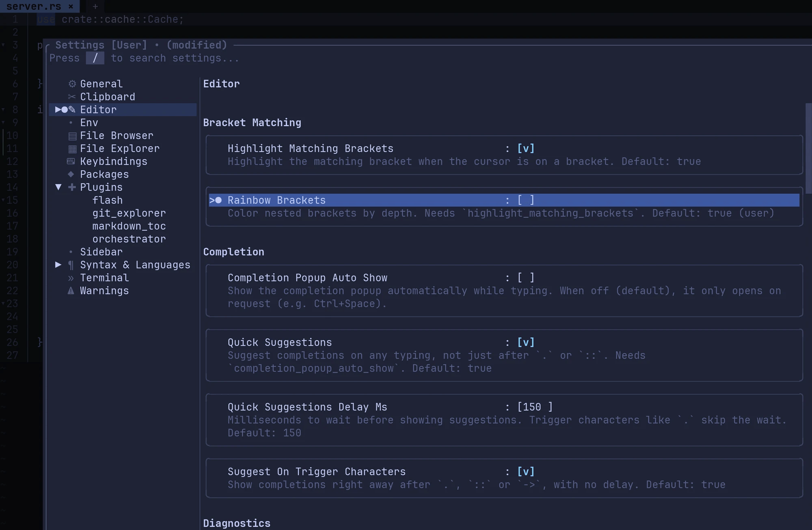Select the markdown_toc plugin entry
This screenshot has height=530, width=812.
pos(129,226)
